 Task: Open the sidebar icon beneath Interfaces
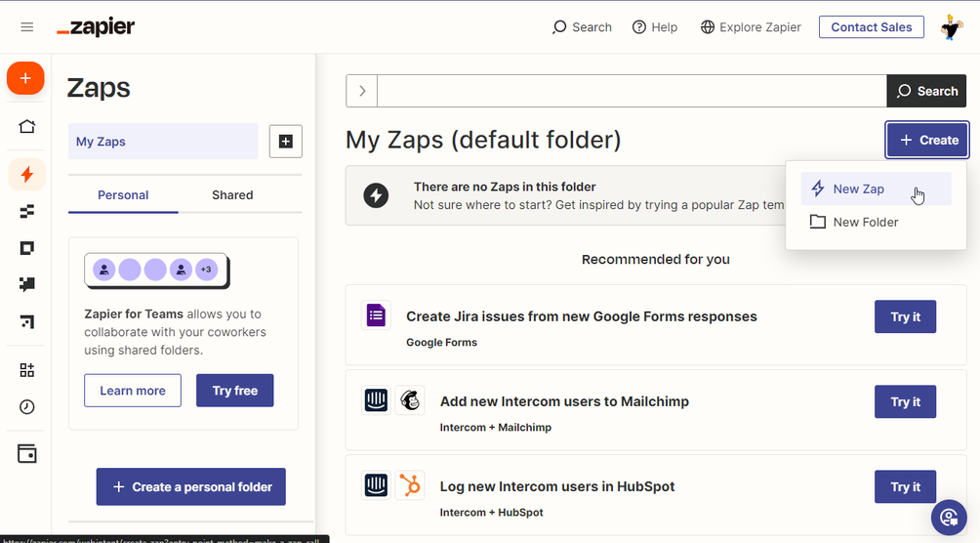click(27, 284)
